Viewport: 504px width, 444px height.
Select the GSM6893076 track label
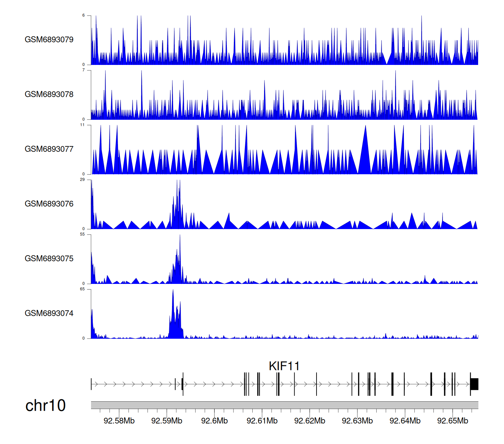click(x=49, y=204)
